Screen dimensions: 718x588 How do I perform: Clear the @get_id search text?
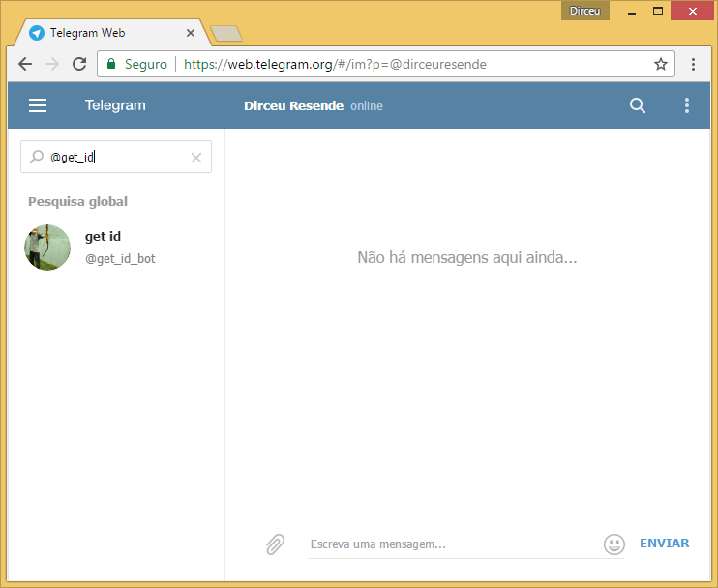click(196, 158)
